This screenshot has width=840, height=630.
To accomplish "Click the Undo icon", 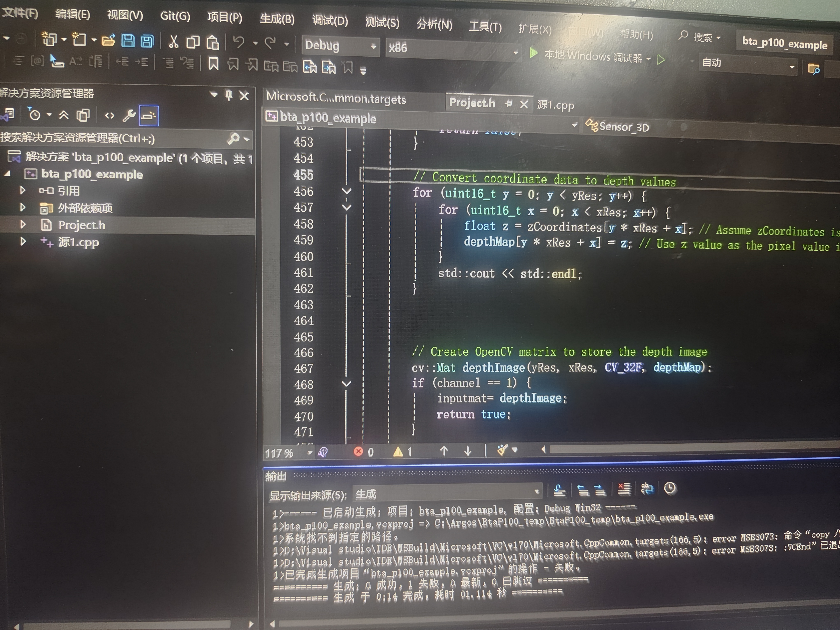I will coord(239,42).
